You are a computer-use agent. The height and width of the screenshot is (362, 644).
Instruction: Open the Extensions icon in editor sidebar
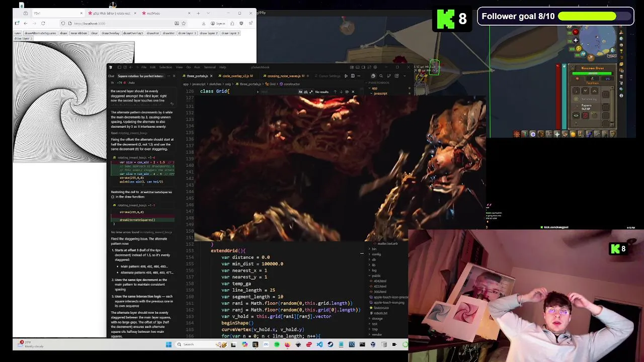click(x=396, y=76)
